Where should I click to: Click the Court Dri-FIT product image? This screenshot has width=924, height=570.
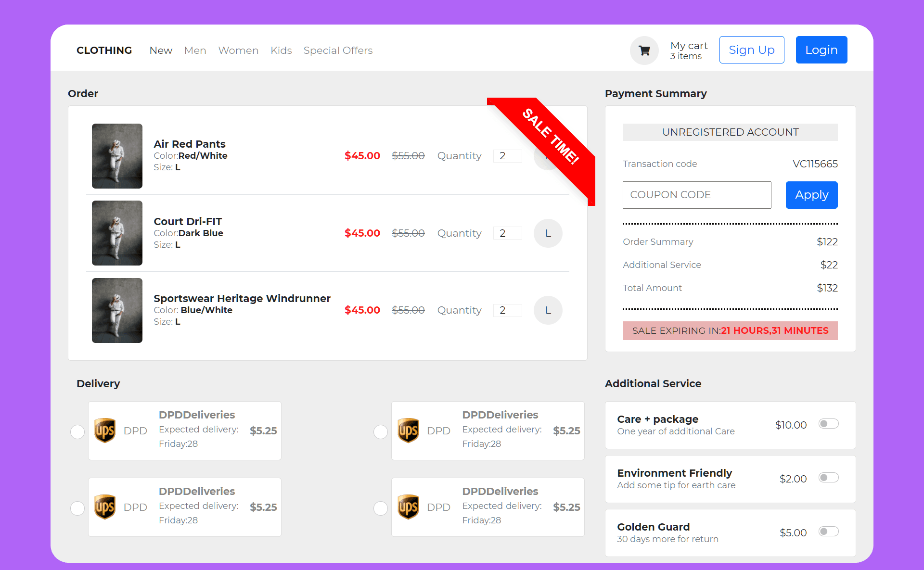point(117,233)
